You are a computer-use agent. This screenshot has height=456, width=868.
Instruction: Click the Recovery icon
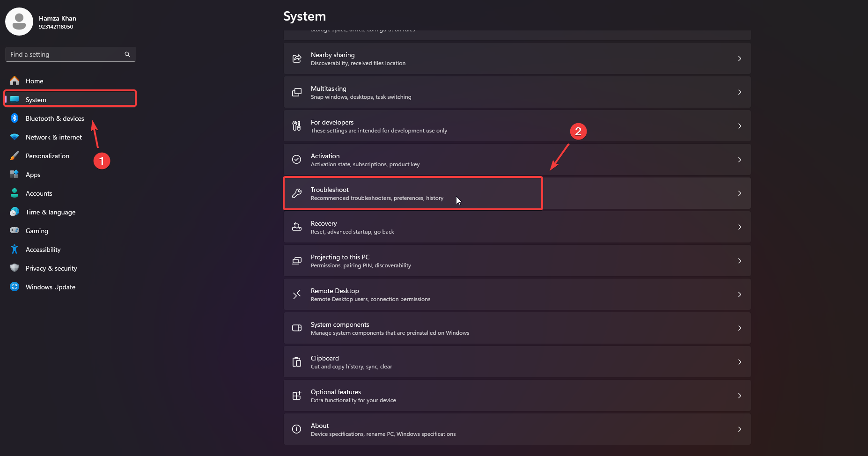[297, 227]
